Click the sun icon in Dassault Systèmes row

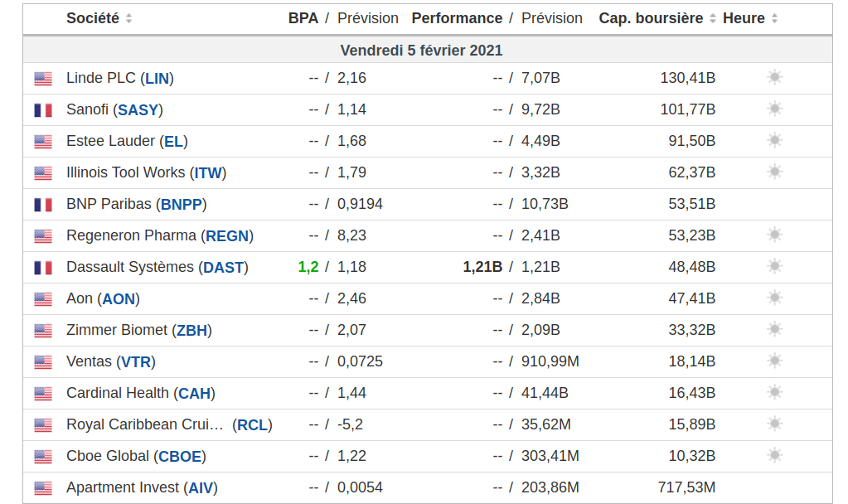(x=774, y=267)
